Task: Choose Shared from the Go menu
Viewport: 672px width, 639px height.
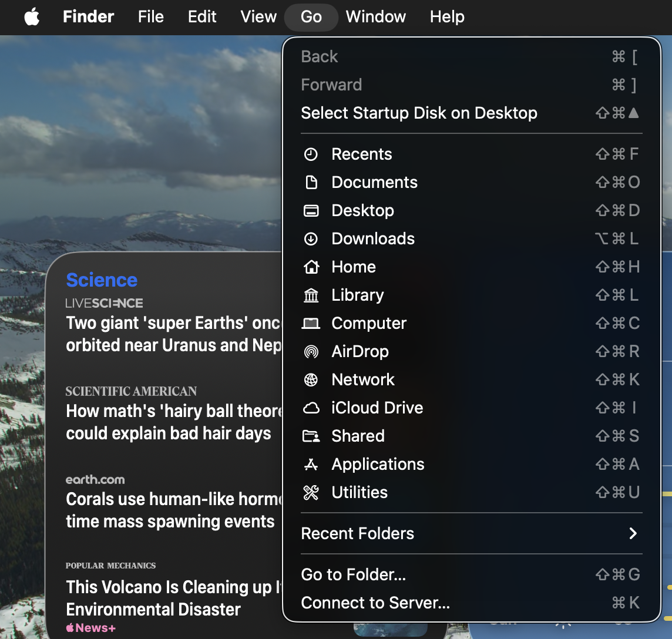Action: [x=472, y=436]
